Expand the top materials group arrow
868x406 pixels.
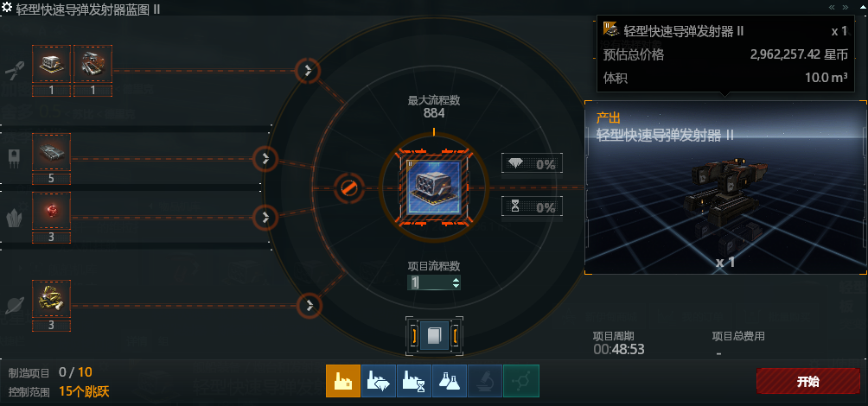(x=307, y=70)
